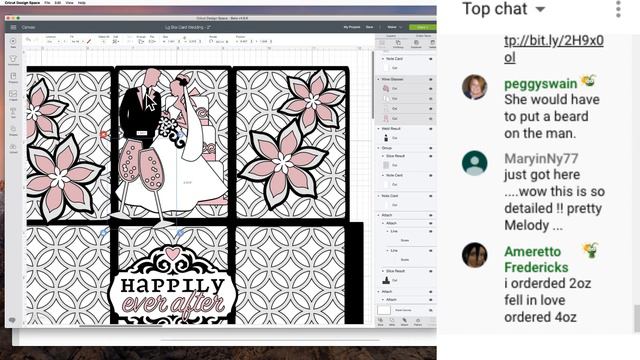Click the red delete handle on selection

pos(104,134)
